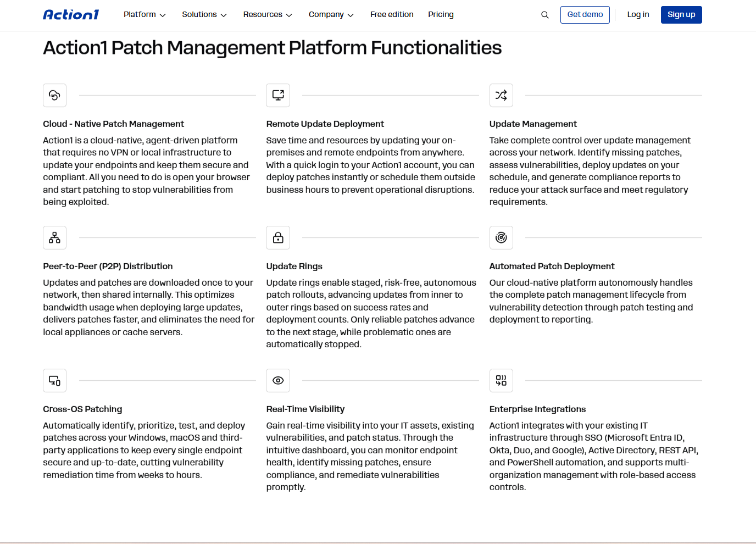Click the paragraph starting 'Update rings enable staged'
The width and height of the screenshot is (756, 544).
pos(371,314)
